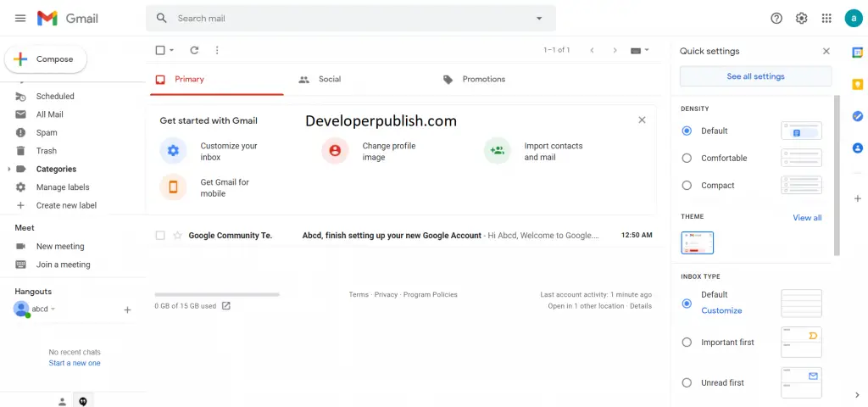Select the Comfortable density option
This screenshot has width=868, height=407.
(x=687, y=158)
